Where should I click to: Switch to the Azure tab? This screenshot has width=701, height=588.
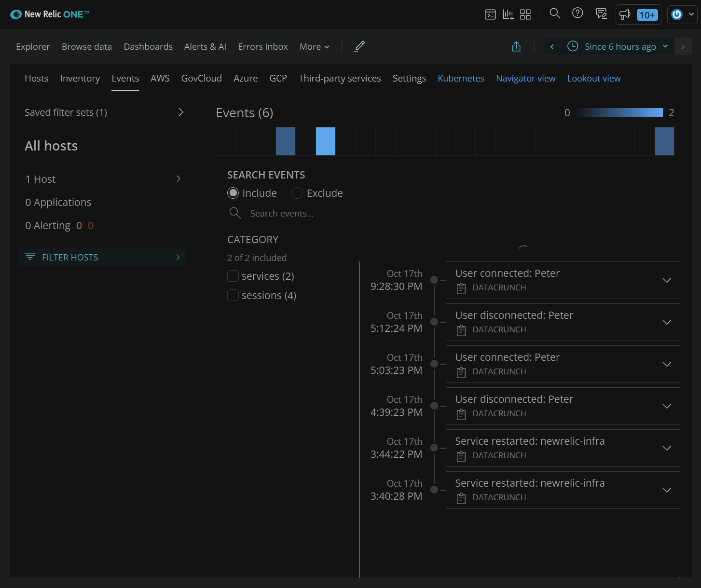click(246, 78)
